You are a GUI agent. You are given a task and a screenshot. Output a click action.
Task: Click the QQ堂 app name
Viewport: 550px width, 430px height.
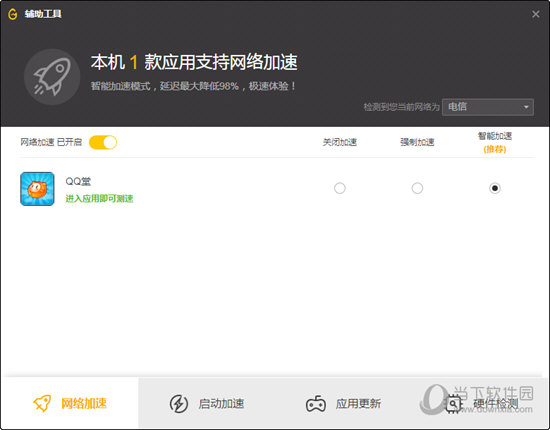pyautogui.click(x=78, y=181)
